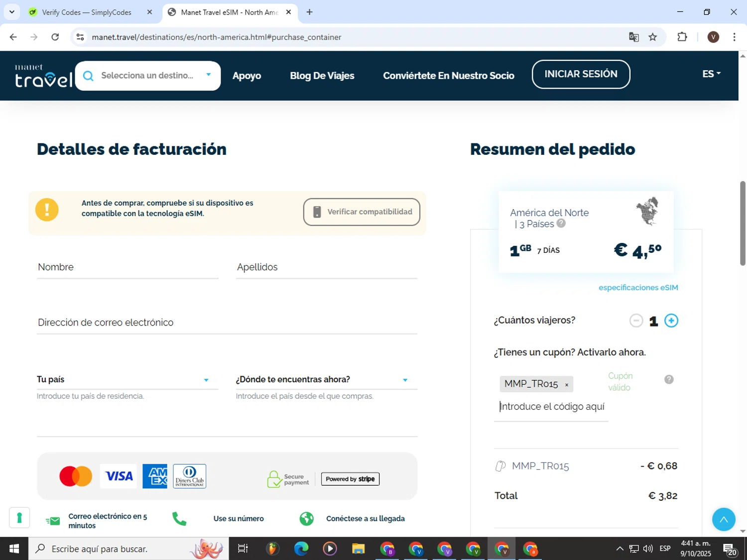Click the globe Conéctese a su llegada icon
The height and width of the screenshot is (560, 747).
point(307,519)
